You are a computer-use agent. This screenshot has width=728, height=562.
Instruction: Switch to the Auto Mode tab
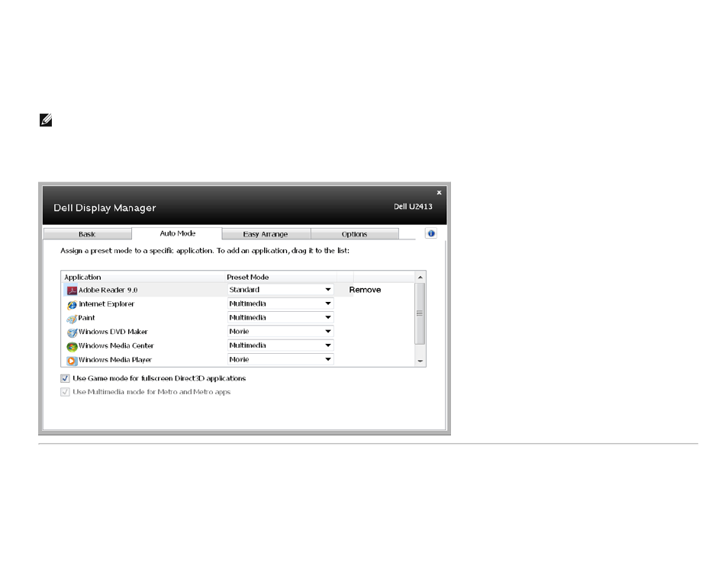pyautogui.click(x=177, y=233)
